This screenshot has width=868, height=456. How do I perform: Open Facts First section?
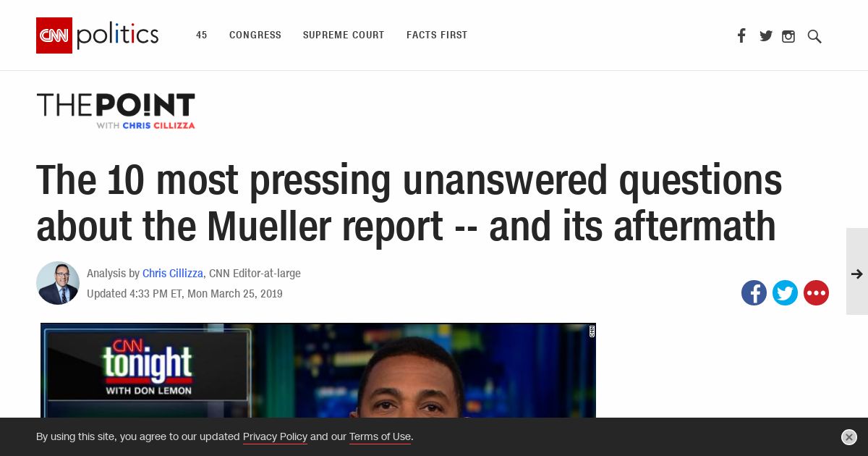point(437,35)
